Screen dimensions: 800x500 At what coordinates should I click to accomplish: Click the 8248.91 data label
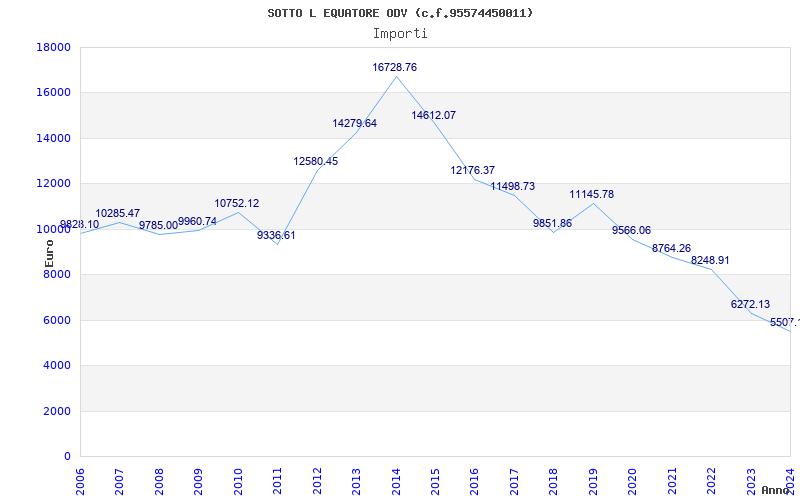tap(710, 260)
